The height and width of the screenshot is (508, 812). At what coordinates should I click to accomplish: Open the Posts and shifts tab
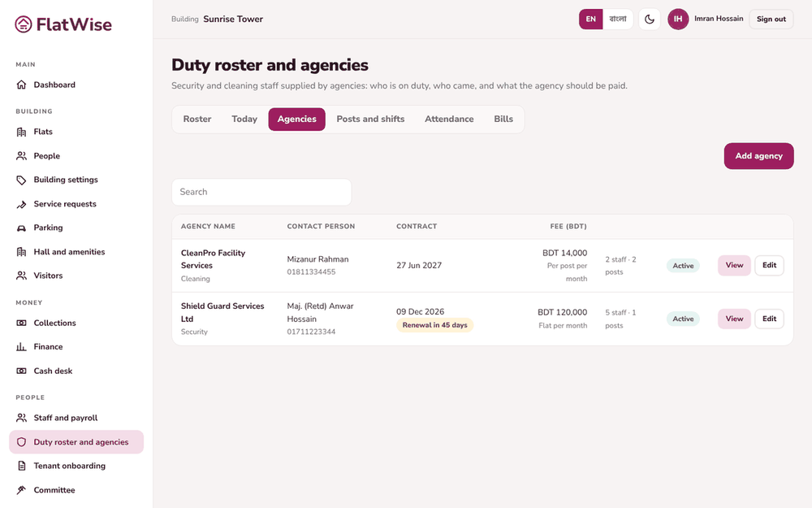[370, 119]
